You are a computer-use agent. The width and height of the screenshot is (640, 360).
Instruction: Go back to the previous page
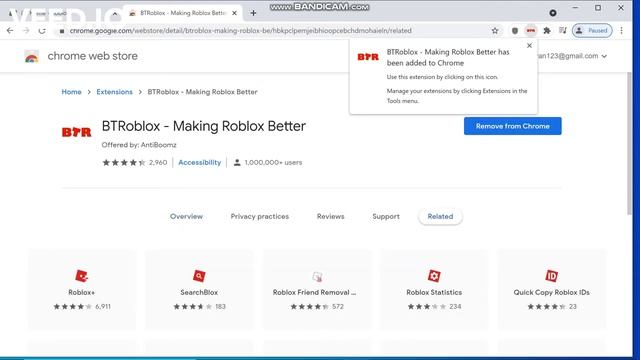click(x=10, y=31)
